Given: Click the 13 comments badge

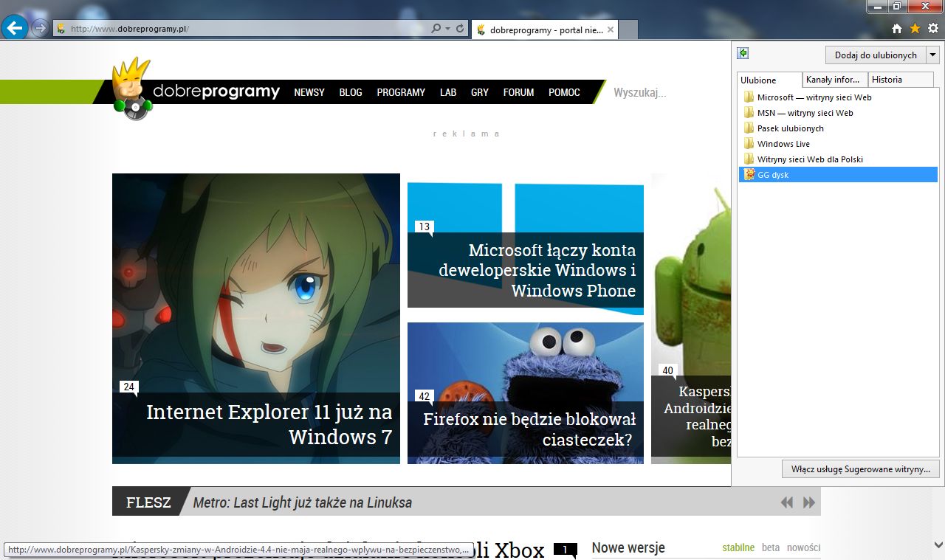Looking at the screenshot, I should point(425,227).
